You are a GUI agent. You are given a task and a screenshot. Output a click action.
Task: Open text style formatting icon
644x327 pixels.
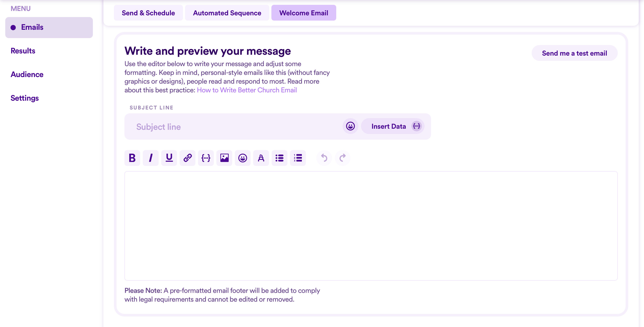coord(261,158)
